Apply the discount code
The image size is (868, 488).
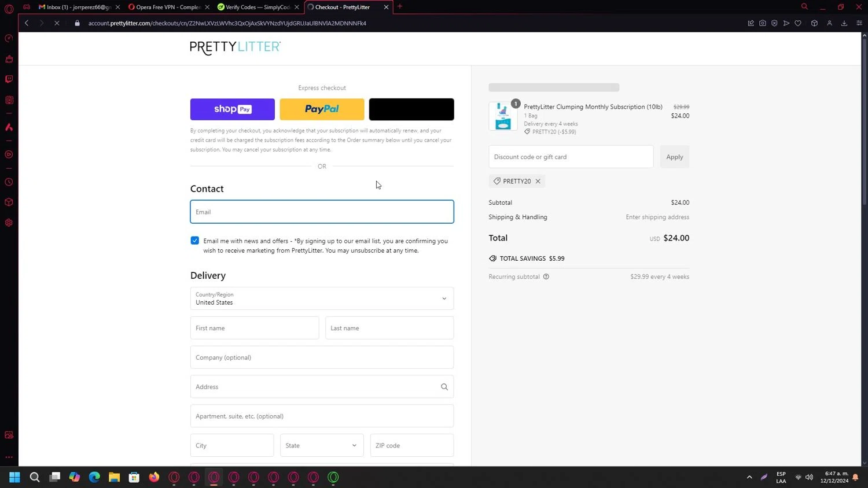[674, 157]
